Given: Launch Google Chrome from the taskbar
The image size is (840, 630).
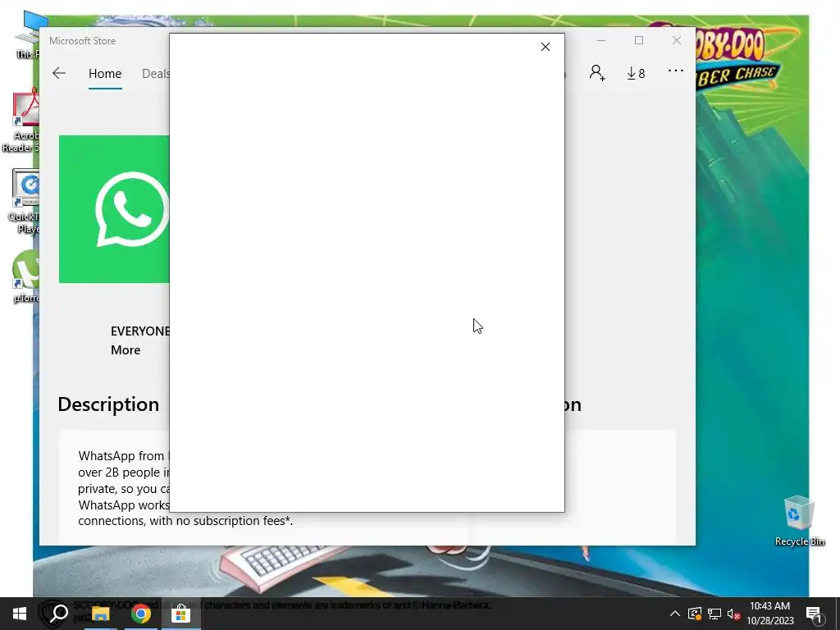Looking at the screenshot, I should coord(141,614).
